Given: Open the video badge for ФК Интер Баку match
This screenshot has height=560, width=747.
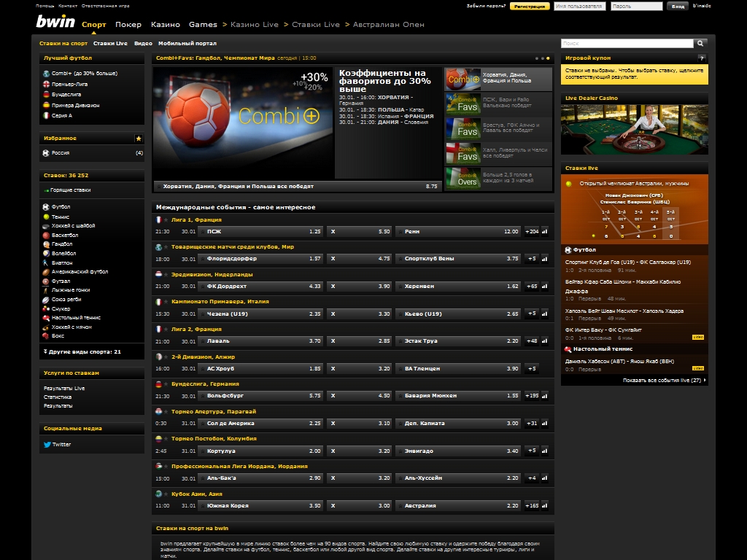Looking at the screenshot, I should point(697,337).
